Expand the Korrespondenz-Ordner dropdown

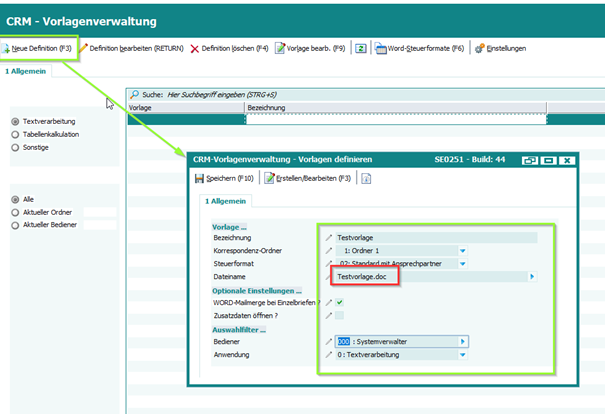(463, 250)
